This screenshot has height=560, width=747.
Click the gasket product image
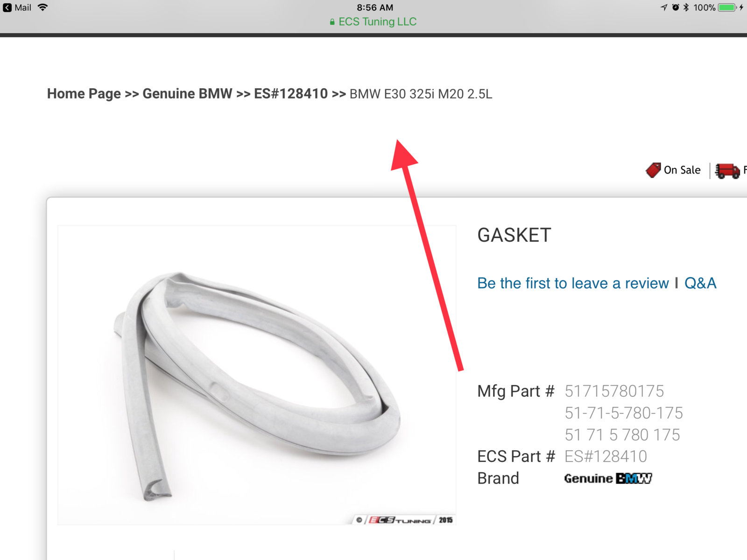pos(257,375)
